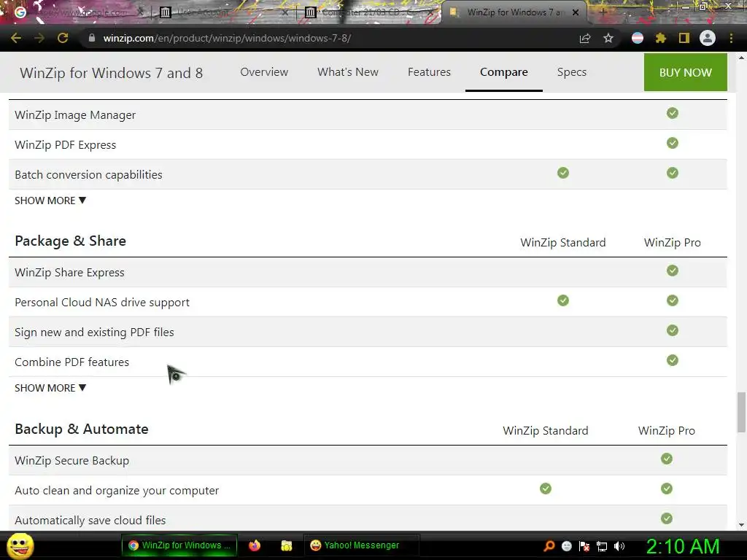Select WinZip for Windows taskbar button
This screenshot has width=747, height=560.
pos(179,545)
